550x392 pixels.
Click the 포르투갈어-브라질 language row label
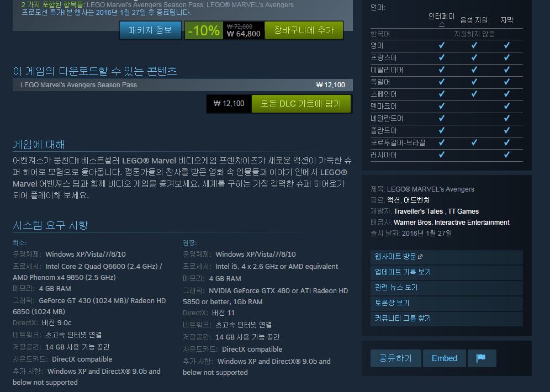(x=398, y=142)
